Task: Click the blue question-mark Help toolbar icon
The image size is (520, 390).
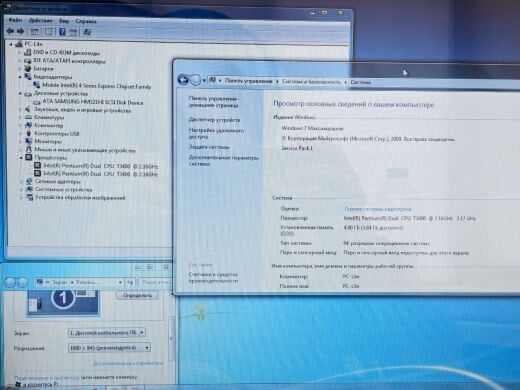Action: pos(62,32)
